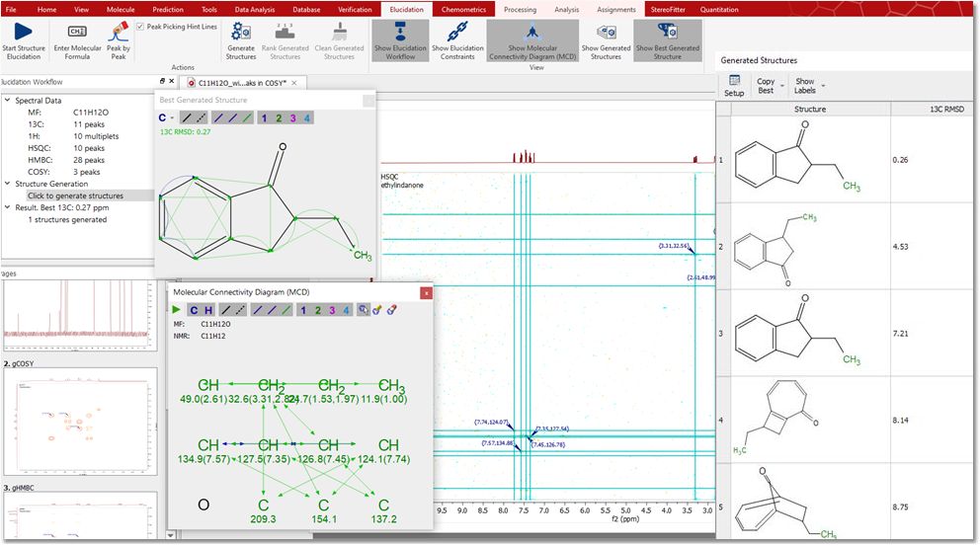Select the first 1H spectrum thumbnail
The width and height of the screenshot is (980, 546).
click(x=80, y=316)
